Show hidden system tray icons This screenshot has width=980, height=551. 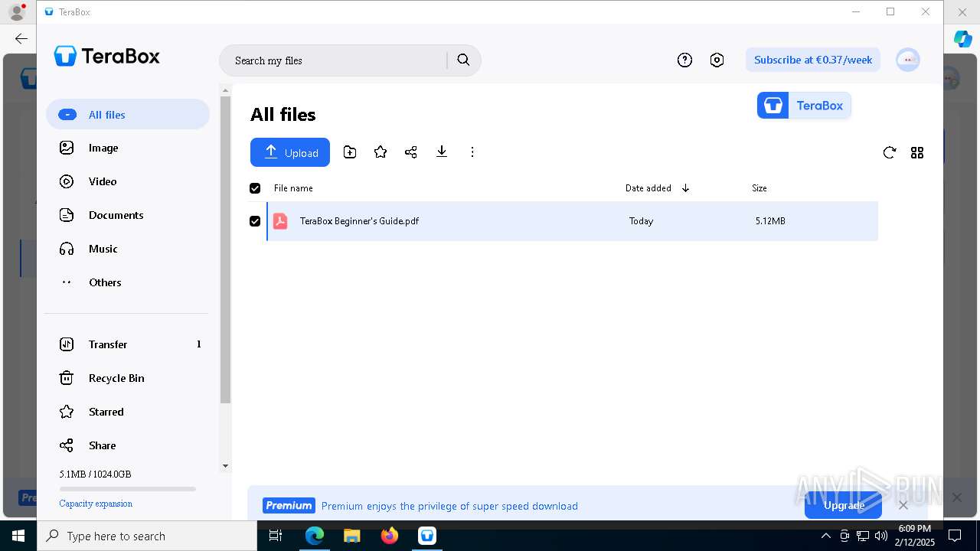point(825,536)
